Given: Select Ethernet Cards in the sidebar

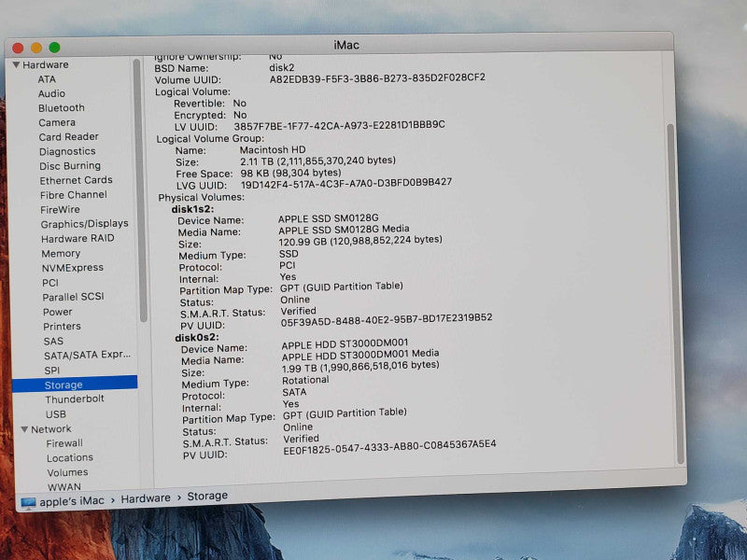Looking at the screenshot, I should 76,180.
